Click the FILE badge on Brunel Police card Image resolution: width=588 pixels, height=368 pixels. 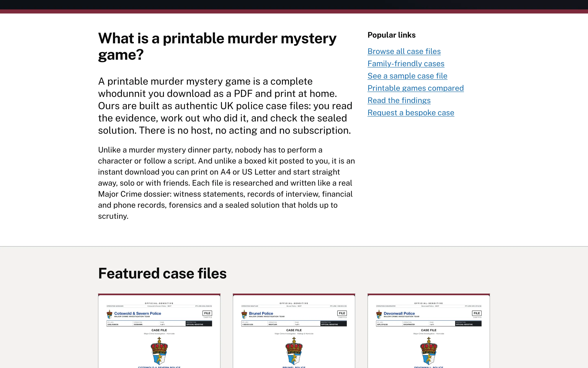tap(342, 313)
